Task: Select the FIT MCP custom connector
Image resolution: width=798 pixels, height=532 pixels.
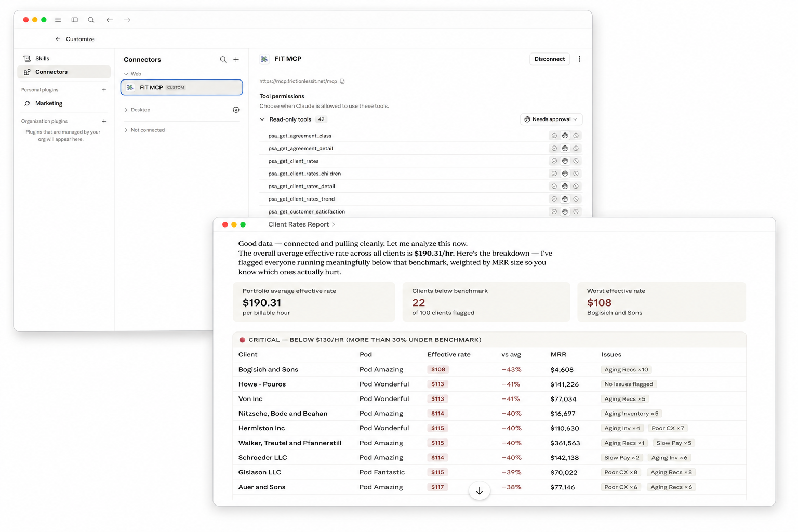Action: [182, 87]
